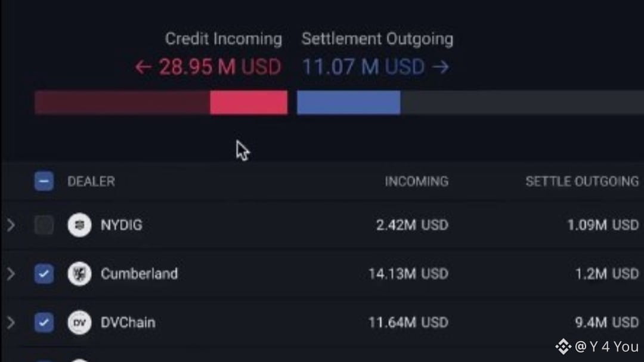Screen dimensions: 644x362
Task: Sort by the SETTLE OUTGOING column header
Action: 581,181
